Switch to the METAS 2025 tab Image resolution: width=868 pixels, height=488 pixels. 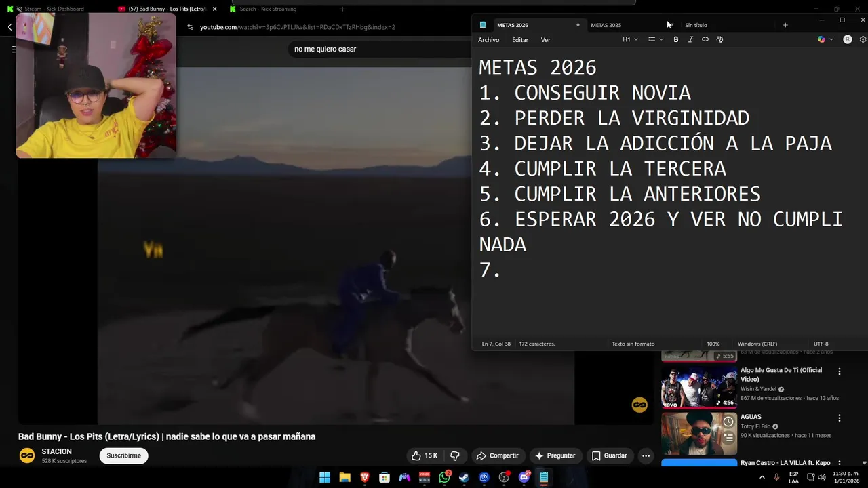[x=606, y=25]
